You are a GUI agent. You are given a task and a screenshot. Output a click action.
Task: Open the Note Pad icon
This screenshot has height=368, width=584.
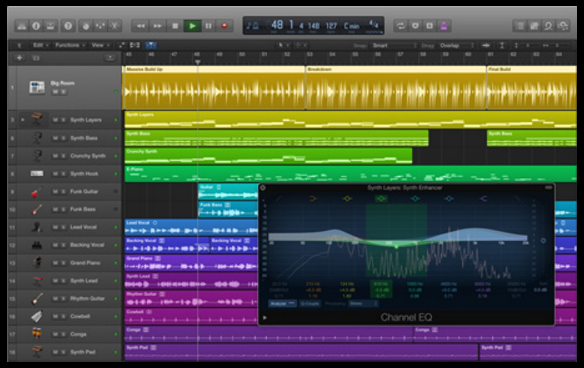coord(534,26)
